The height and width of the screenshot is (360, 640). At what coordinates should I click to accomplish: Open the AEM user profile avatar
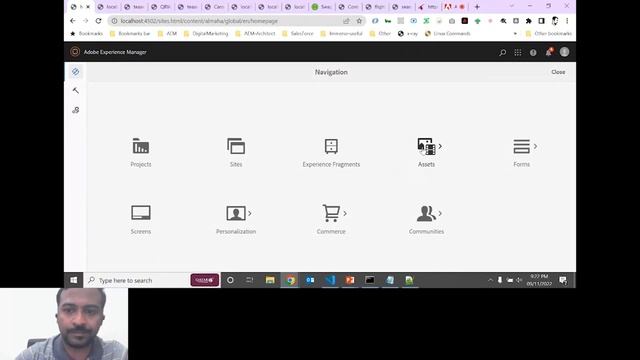(x=564, y=52)
